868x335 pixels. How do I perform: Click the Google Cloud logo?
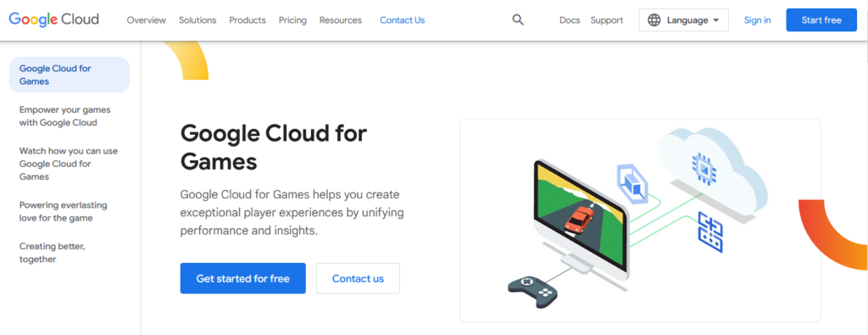tap(53, 20)
